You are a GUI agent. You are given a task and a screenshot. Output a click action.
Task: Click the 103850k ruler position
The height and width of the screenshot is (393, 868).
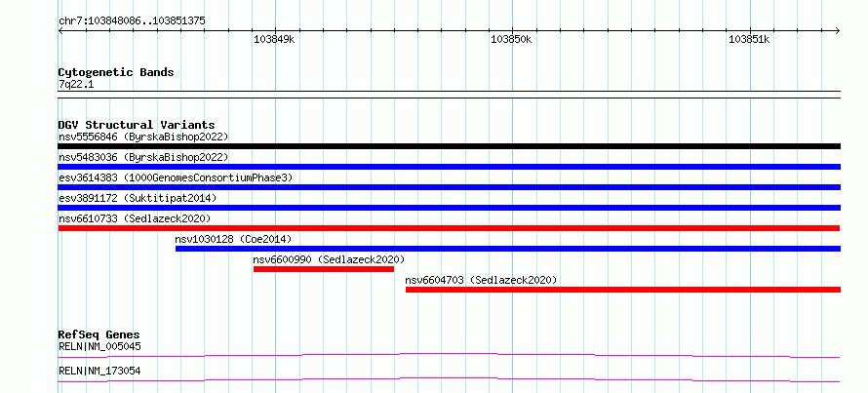(511, 39)
